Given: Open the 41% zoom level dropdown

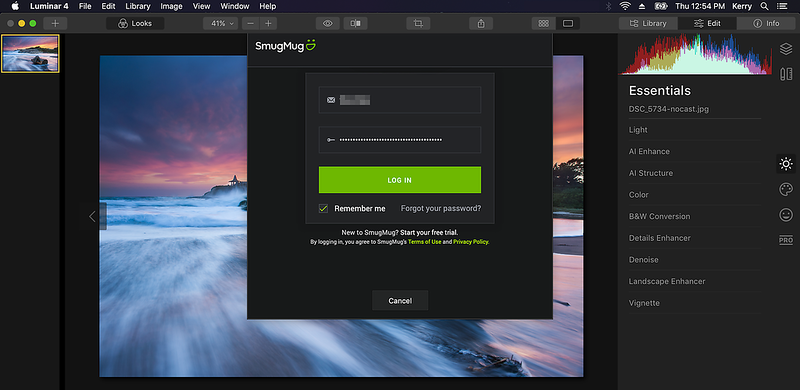Looking at the screenshot, I should (x=220, y=23).
